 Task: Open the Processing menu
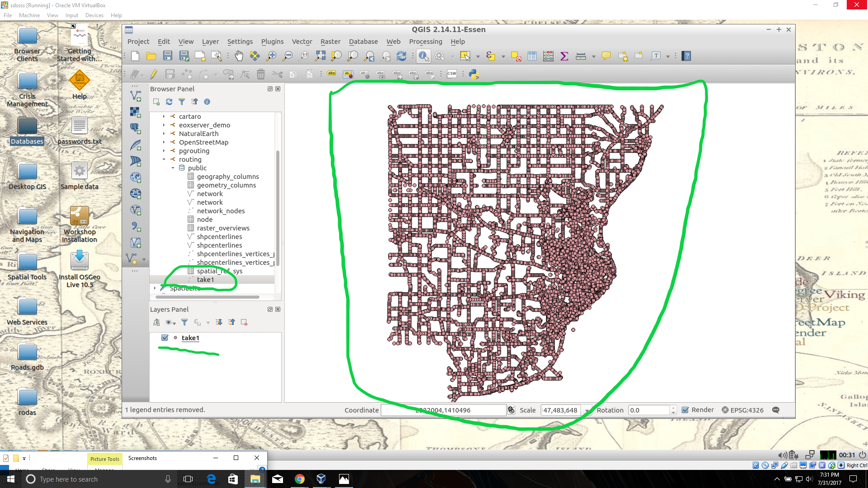pos(425,42)
